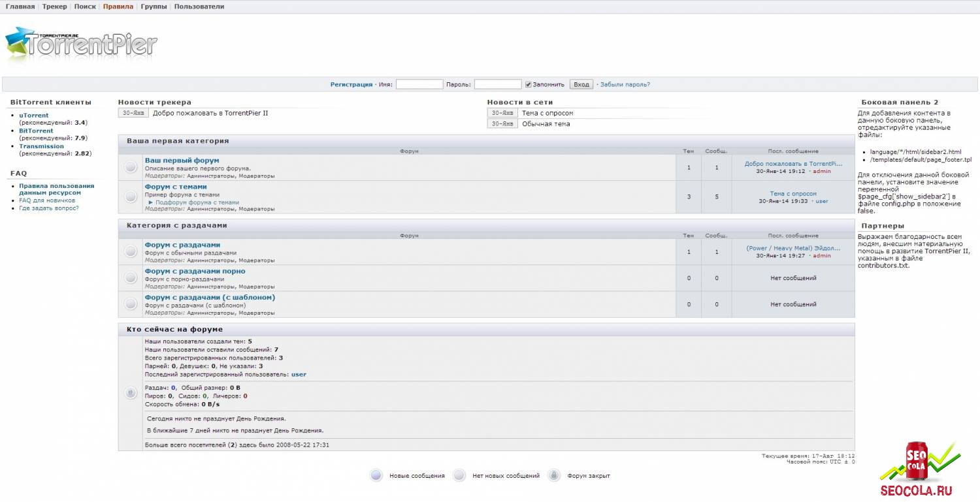Open the Регистрация link
980x502 pixels.
[351, 84]
